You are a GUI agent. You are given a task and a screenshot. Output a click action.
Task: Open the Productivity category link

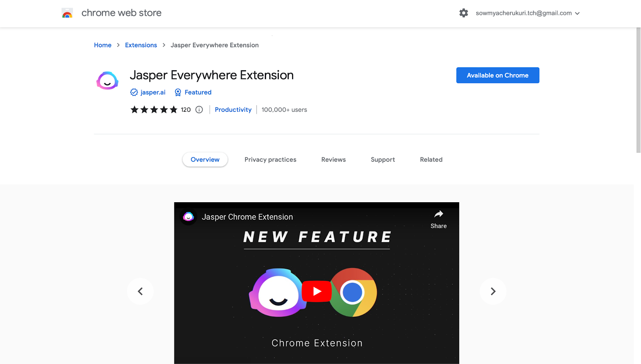tap(233, 110)
